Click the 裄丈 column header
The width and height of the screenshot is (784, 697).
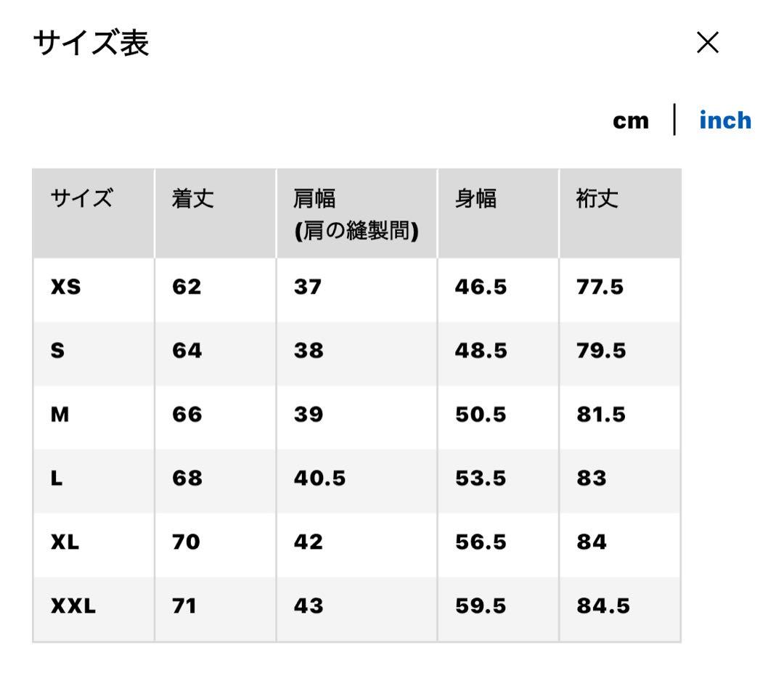click(597, 199)
